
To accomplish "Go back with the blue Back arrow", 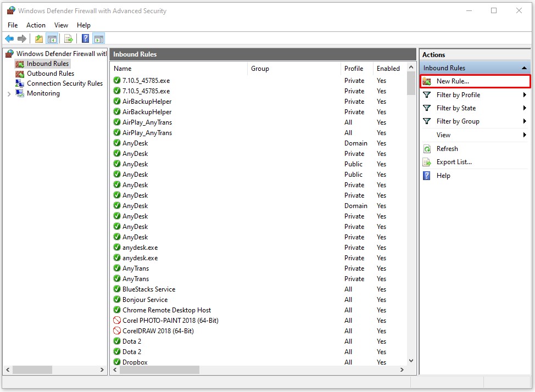I will pos(9,38).
